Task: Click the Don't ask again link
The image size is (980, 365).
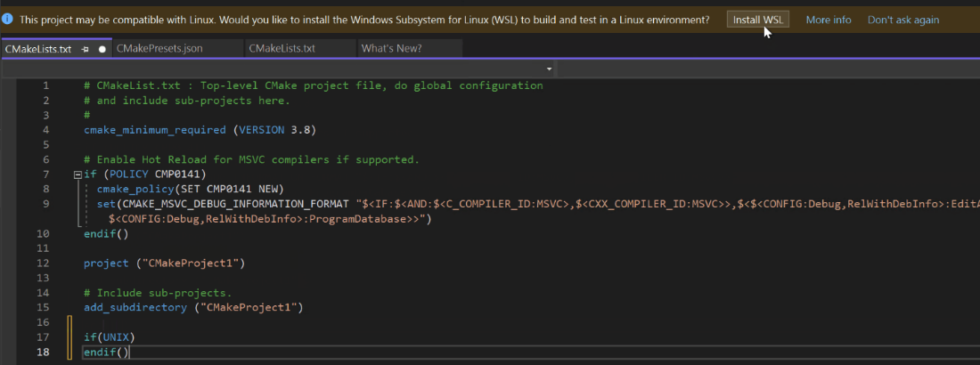Action: click(903, 20)
